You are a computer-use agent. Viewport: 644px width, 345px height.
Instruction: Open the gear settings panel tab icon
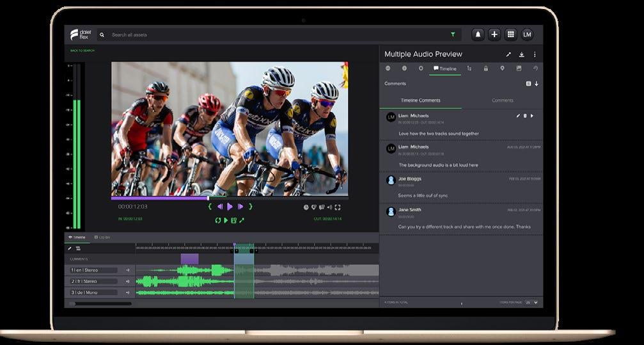click(421, 68)
